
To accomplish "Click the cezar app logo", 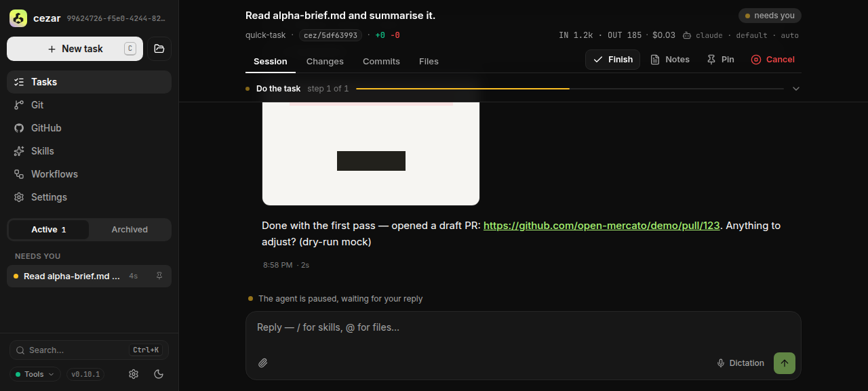I will [x=18, y=18].
